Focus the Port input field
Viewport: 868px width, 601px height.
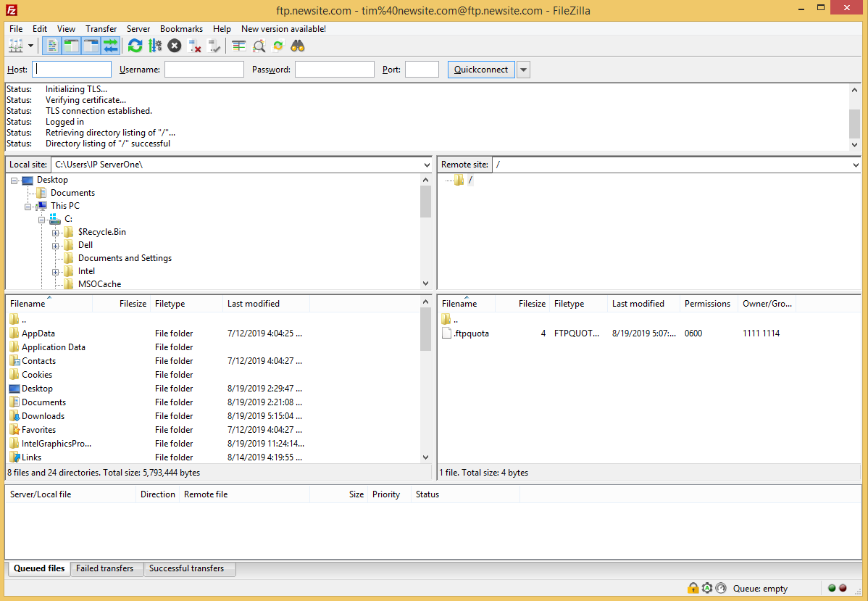point(422,70)
